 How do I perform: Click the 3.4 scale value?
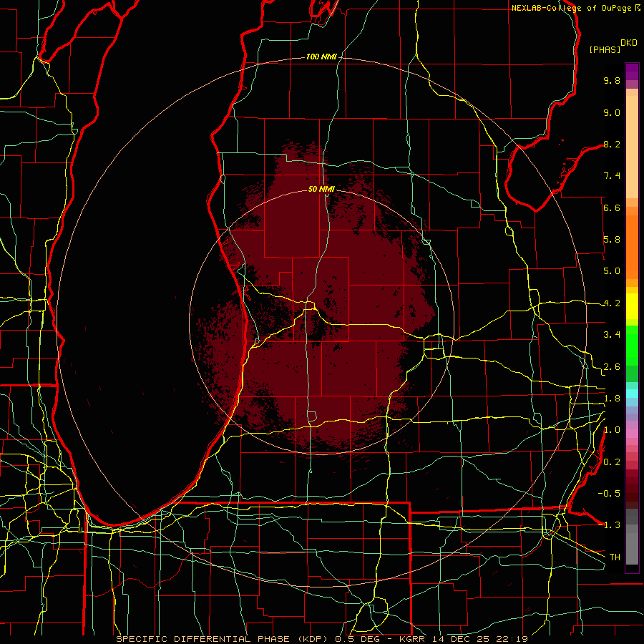(x=612, y=335)
